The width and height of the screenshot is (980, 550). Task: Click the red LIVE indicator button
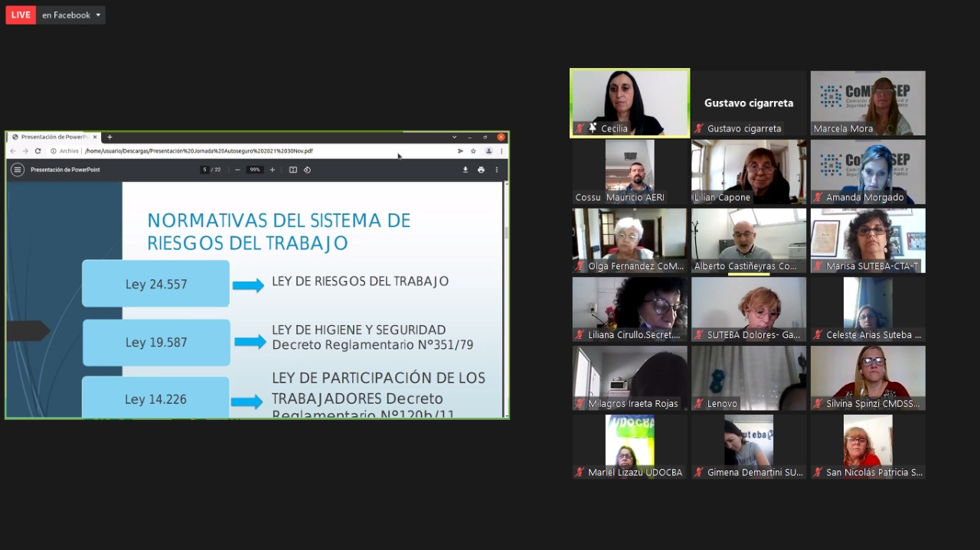pos(21,15)
